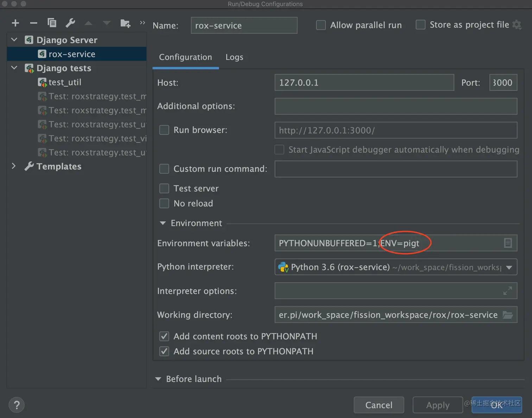532x418 pixels.
Task: Uncheck Add content roots to PYTHONPATH
Action: tap(164, 336)
